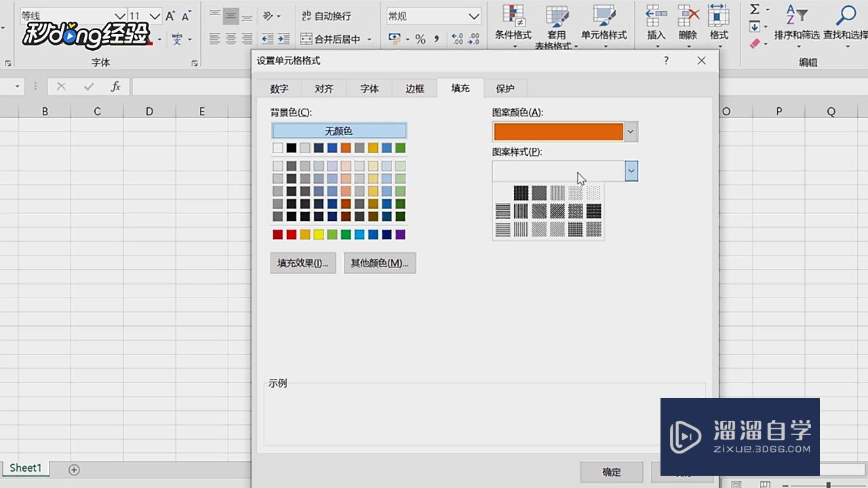Open the Font group dialog launcher
Viewport: 868px width, 488px height.
pyautogui.click(x=195, y=63)
